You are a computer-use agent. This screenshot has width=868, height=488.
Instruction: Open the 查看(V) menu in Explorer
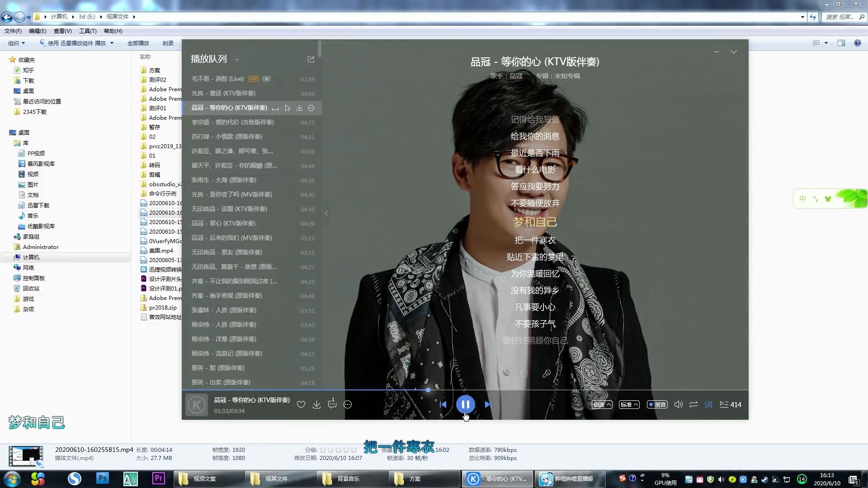pyautogui.click(x=62, y=31)
